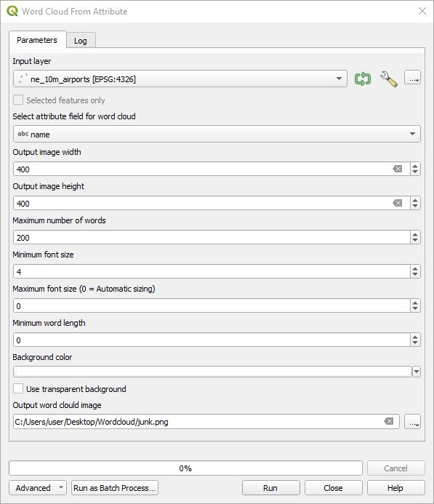Click the Cancel button
Viewport: 434px width, 504px height.
click(395, 468)
